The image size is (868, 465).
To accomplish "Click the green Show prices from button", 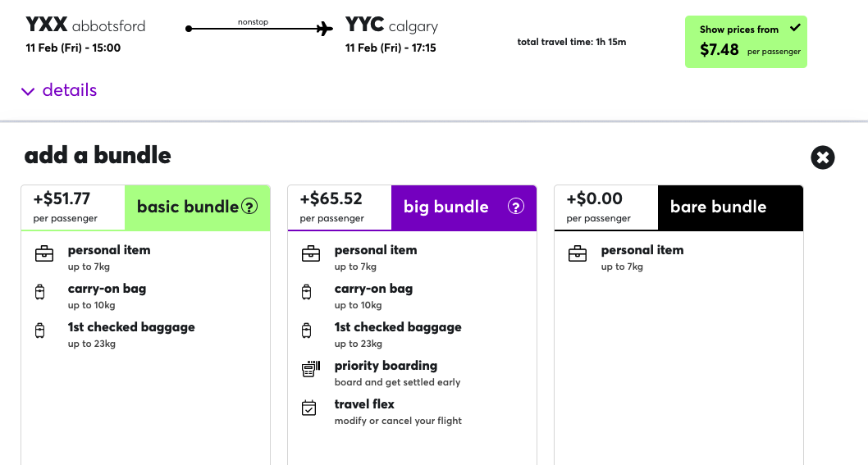I will point(745,42).
